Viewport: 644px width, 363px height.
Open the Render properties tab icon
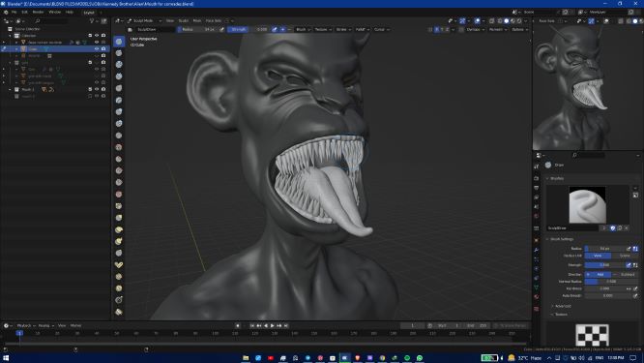coord(537,178)
